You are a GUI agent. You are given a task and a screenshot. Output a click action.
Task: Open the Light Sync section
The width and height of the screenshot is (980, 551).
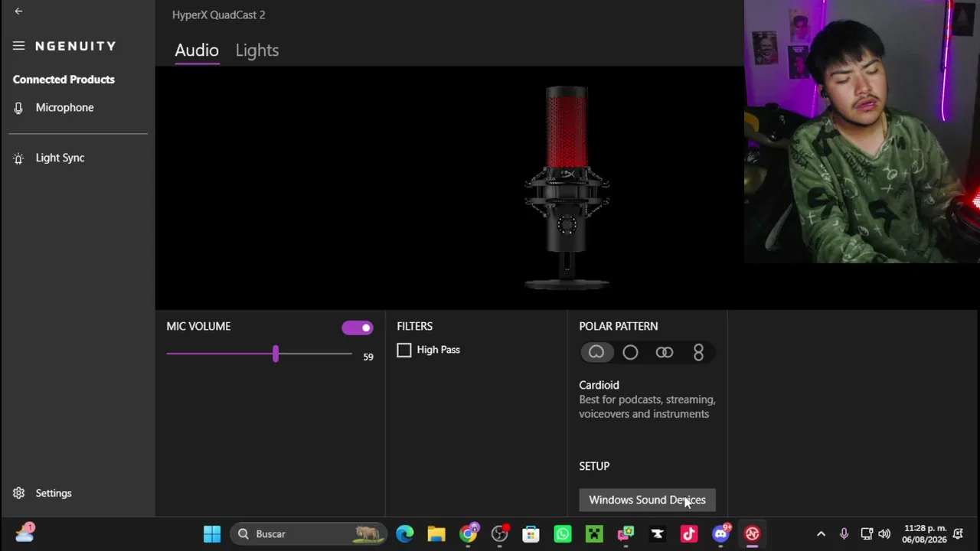(60, 158)
